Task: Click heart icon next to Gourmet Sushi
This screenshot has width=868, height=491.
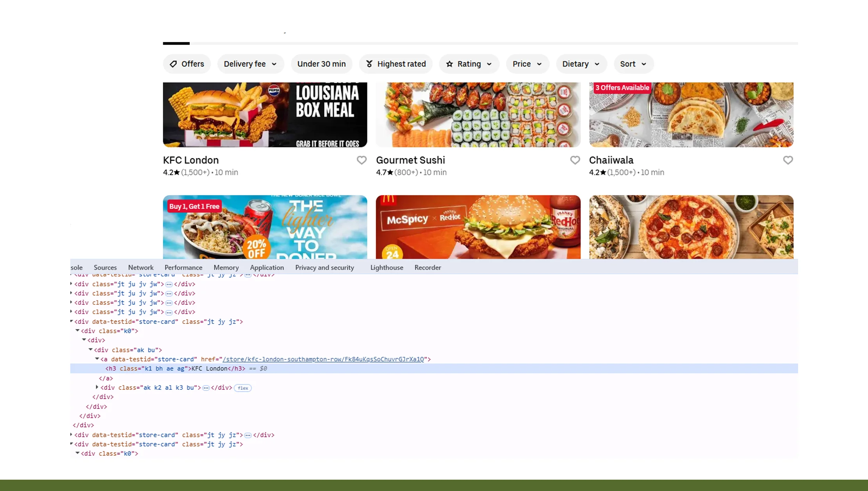Action: (x=575, y=160)
